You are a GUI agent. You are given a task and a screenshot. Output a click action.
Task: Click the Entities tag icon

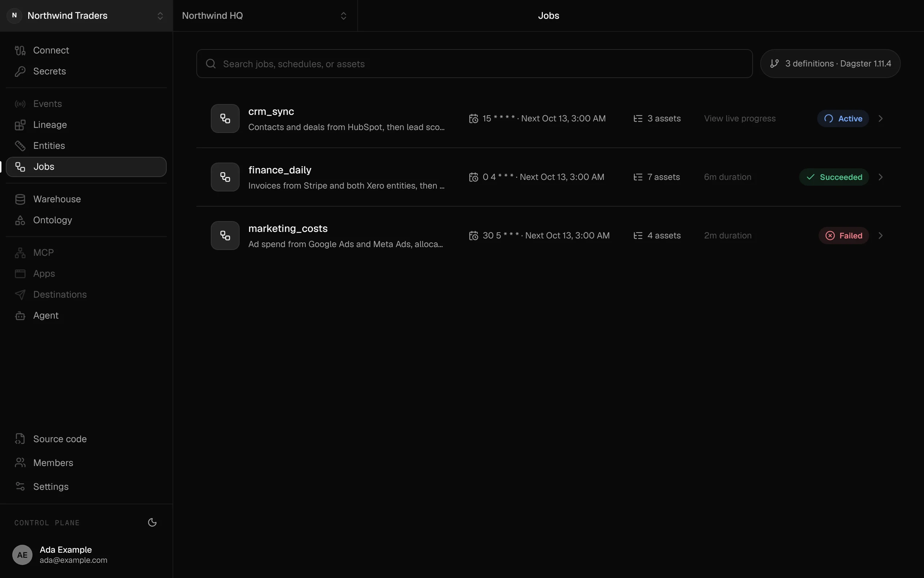tap(20, 146)
